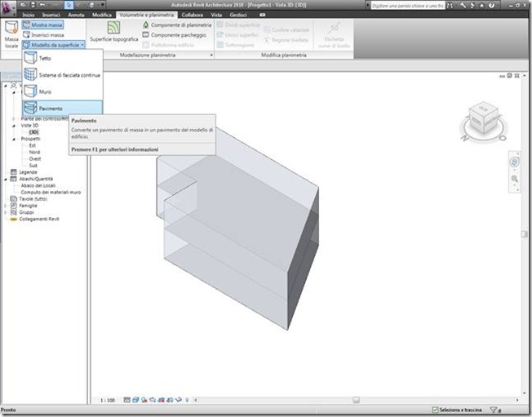The height and width of the screenshot is (417, 532).
Task: Select Sud elevation in project browser
Action: (33, 166)
